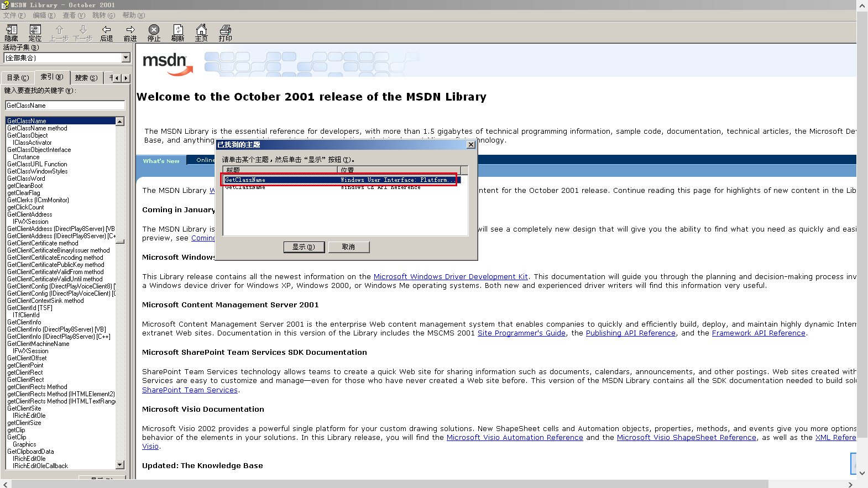The height and width of the screenshot is (488, 868).
Task: Click the 隐藏 (Hide) toolbar icon
Action: click(x=12, y=33)
